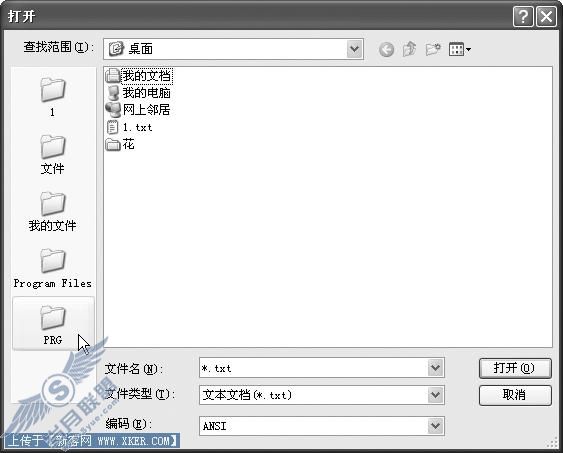This screenshot has width=563, height=453.
Task: Select the folder named 1 in places bar
Action: (x=53, y=97)
